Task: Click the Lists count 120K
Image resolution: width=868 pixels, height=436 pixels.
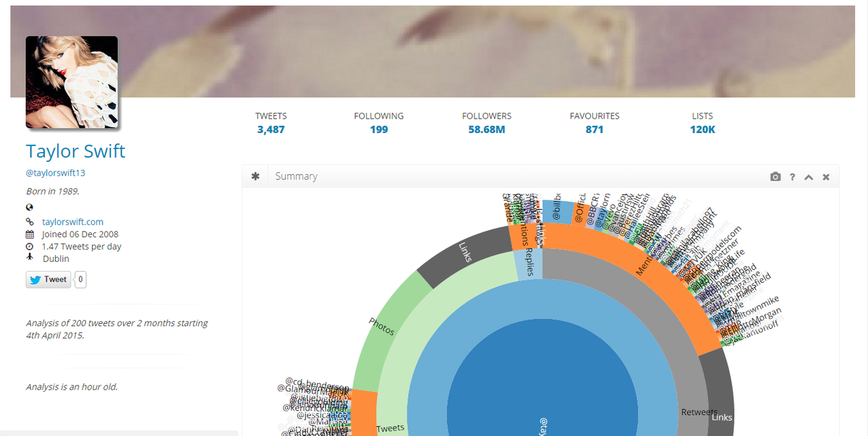Action: 702,129
